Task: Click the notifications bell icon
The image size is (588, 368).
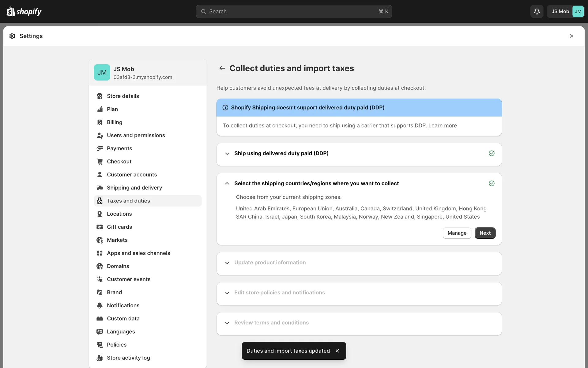Action: click(537, 11)
